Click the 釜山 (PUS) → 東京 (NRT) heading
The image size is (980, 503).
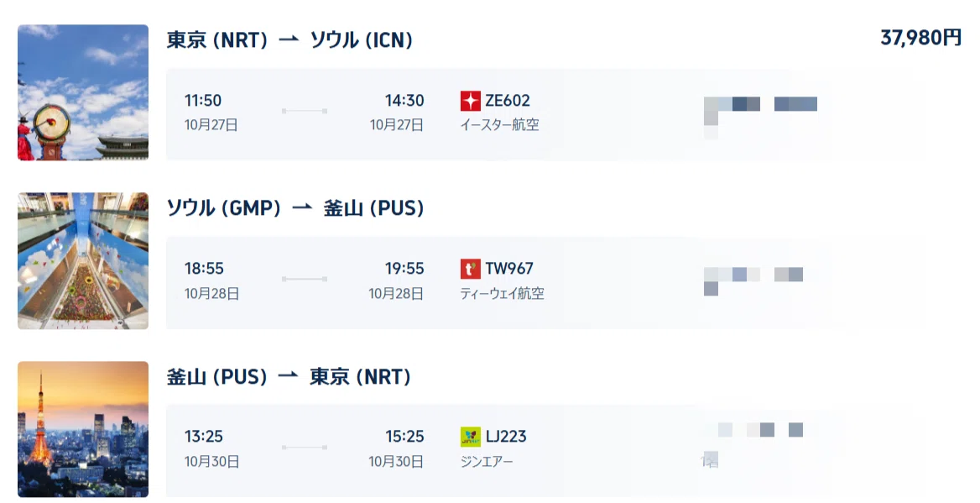pos(289,377)
